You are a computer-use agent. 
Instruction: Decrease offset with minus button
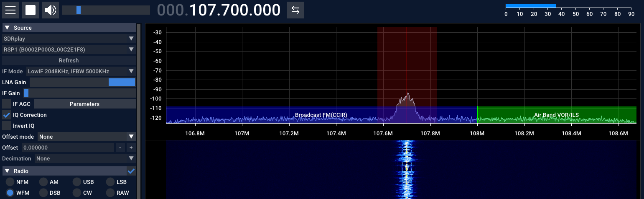(120, 147)
